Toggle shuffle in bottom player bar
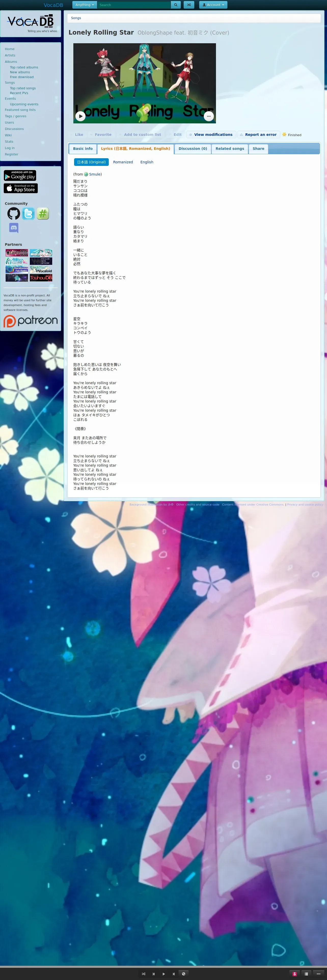 (144, 974)
